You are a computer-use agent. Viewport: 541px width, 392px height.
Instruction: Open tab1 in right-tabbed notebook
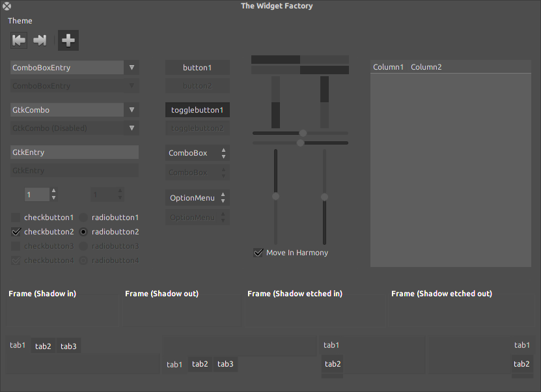pos(522,345)
